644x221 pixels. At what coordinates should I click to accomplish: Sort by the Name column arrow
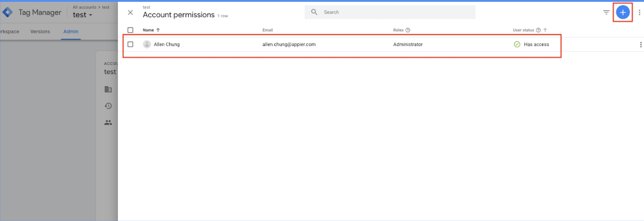click(x=158, y=30)
